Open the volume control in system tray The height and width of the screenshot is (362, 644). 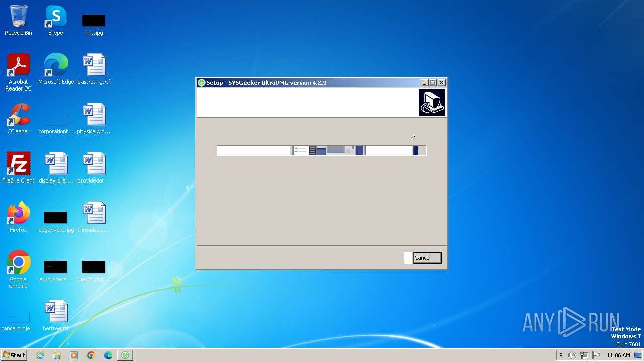point(572,355)
